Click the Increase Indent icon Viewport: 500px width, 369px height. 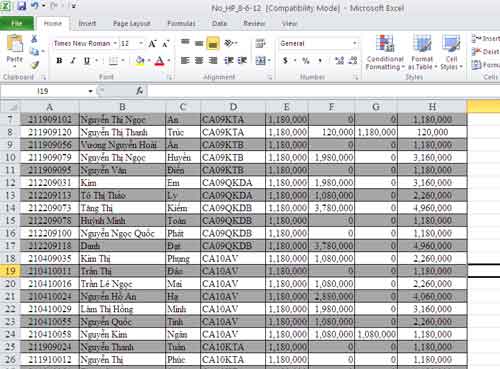tap(242, 61)
